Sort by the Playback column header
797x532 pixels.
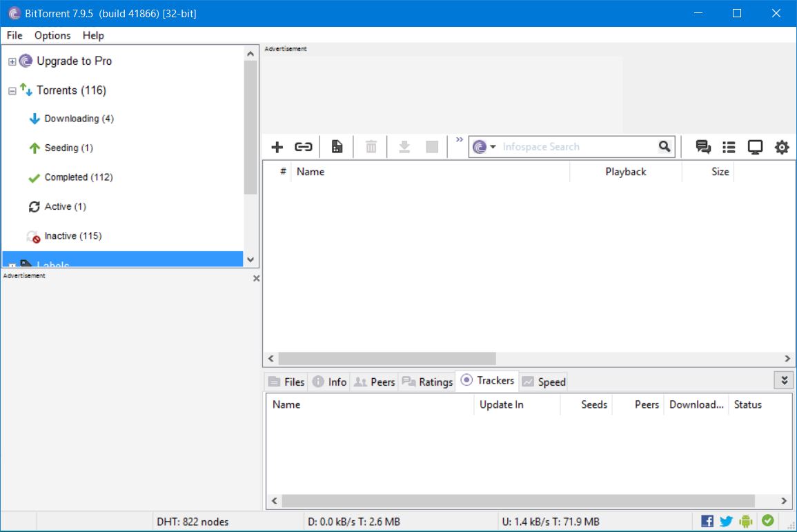[x=626, y=171]
